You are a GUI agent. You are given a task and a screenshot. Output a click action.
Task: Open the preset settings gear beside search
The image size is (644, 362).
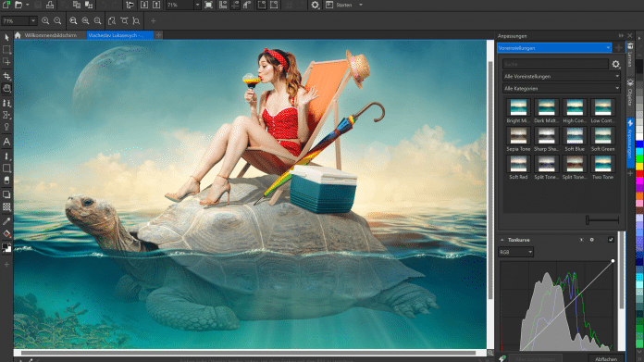(x=615, y=64)
